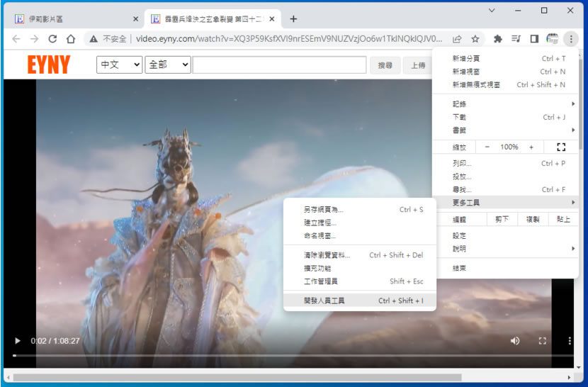Select 結束 exit menu item
Viewport: 588px width, 387px height.
tap(504, 268)
